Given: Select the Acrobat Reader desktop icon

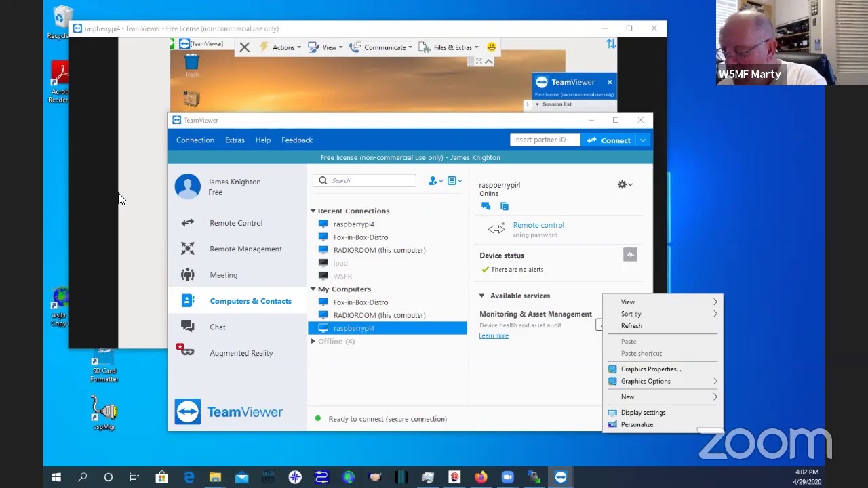Looking at the screenshot, I should (60, 83).
